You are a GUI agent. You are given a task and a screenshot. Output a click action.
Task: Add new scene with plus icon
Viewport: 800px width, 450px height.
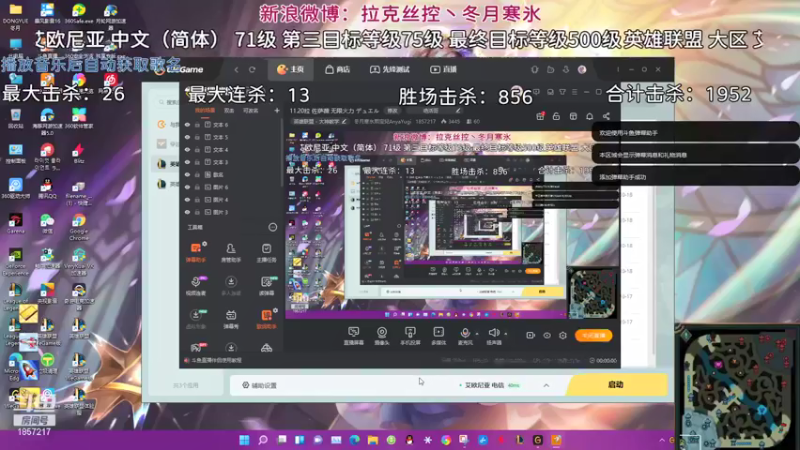point(277,110)
